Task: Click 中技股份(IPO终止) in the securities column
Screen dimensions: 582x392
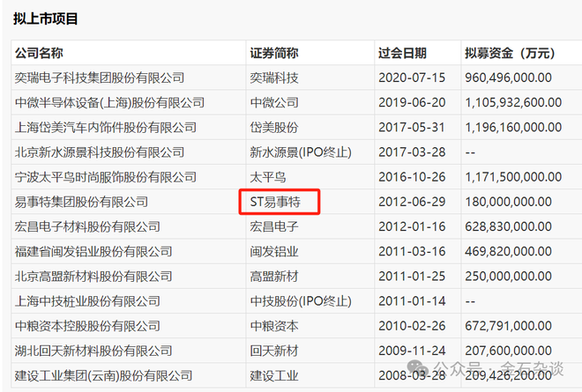Action: tap(300, 301)
